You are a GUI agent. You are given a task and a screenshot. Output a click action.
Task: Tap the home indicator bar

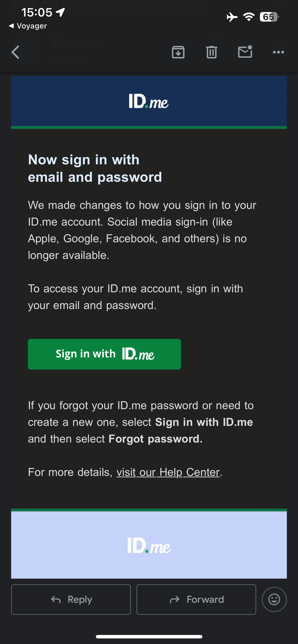pos(149,637)
